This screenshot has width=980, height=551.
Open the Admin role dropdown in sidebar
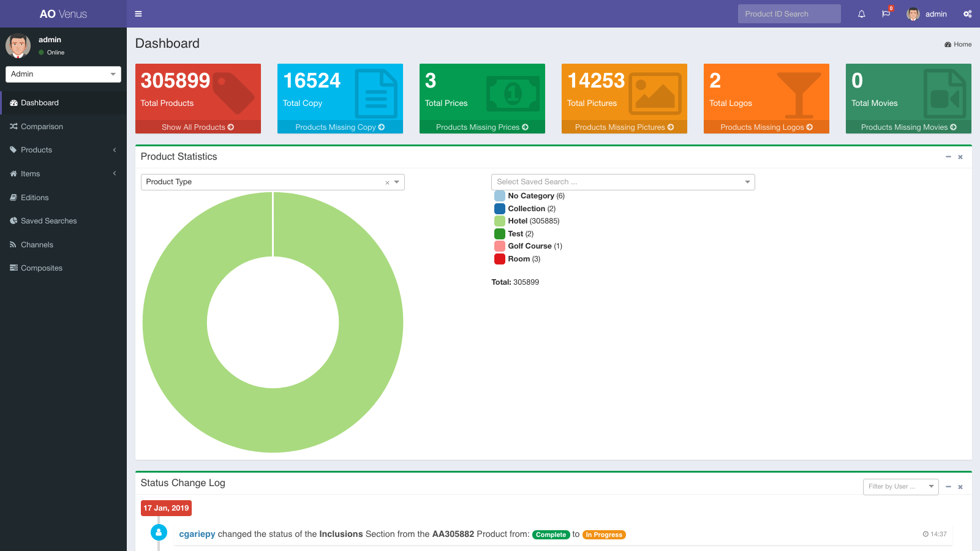63,74
